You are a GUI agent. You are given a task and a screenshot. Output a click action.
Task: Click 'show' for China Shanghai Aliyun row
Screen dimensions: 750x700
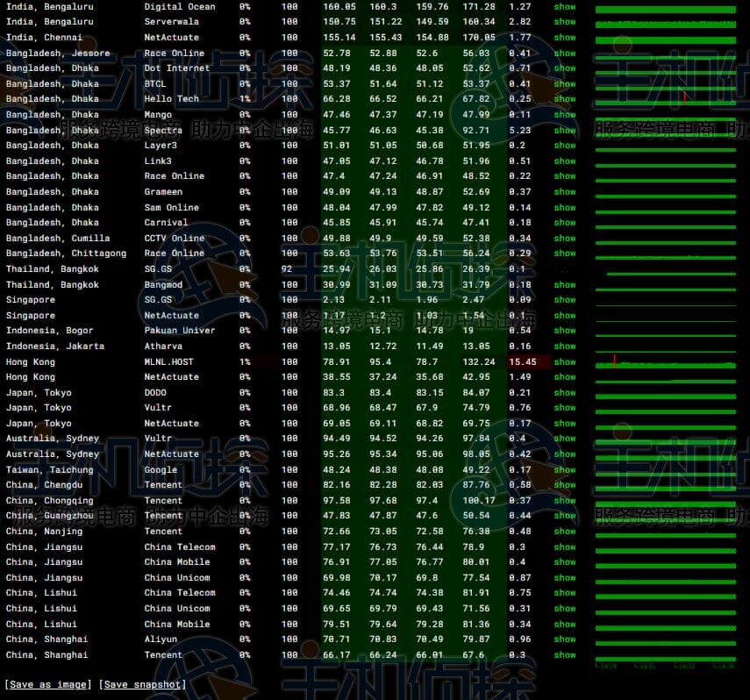565,639
